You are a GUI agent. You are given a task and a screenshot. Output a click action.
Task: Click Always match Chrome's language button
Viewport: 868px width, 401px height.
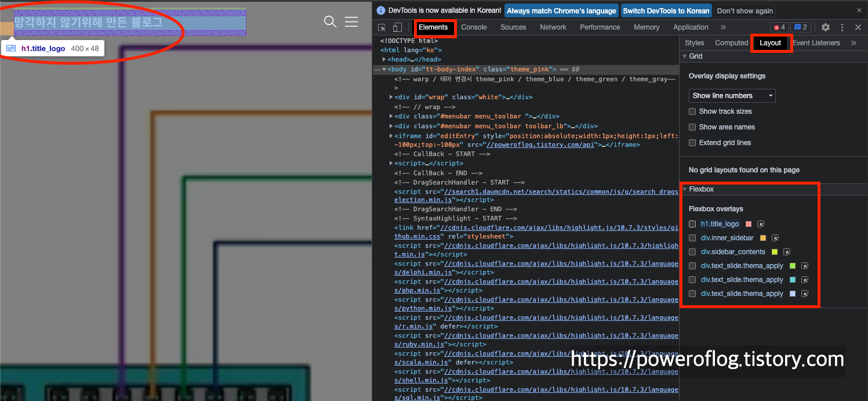click(561, 10)
